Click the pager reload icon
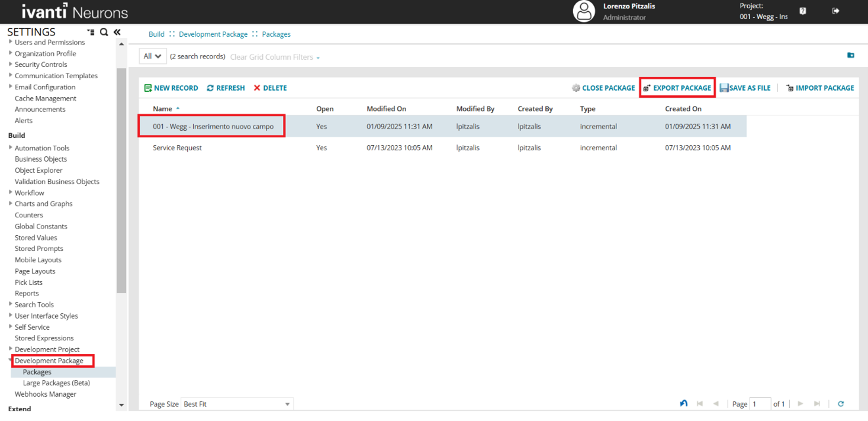This screenshot has width=868, height=421. coord(841,404)
